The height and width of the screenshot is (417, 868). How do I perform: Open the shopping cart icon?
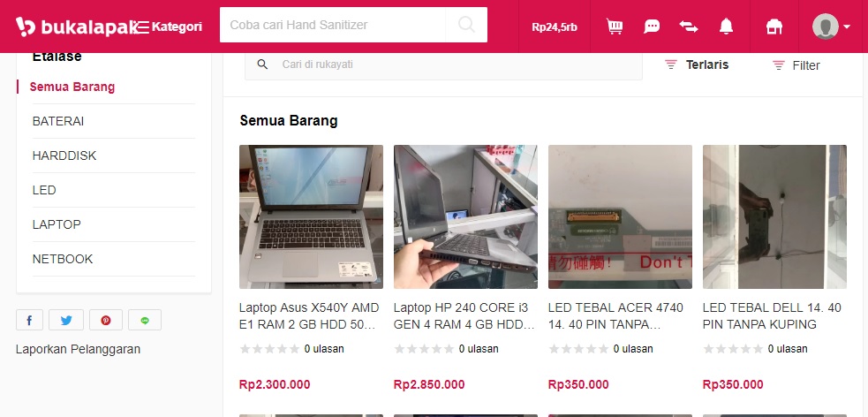615,26
